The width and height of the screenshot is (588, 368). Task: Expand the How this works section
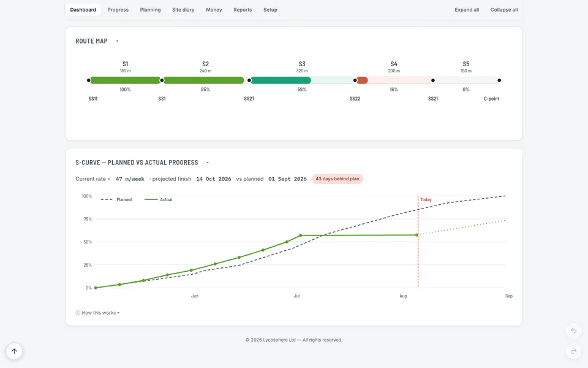click(97, 313)
